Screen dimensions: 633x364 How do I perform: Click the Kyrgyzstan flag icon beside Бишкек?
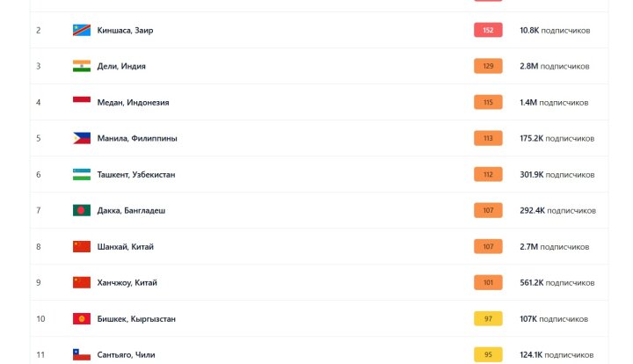[82, 318]
